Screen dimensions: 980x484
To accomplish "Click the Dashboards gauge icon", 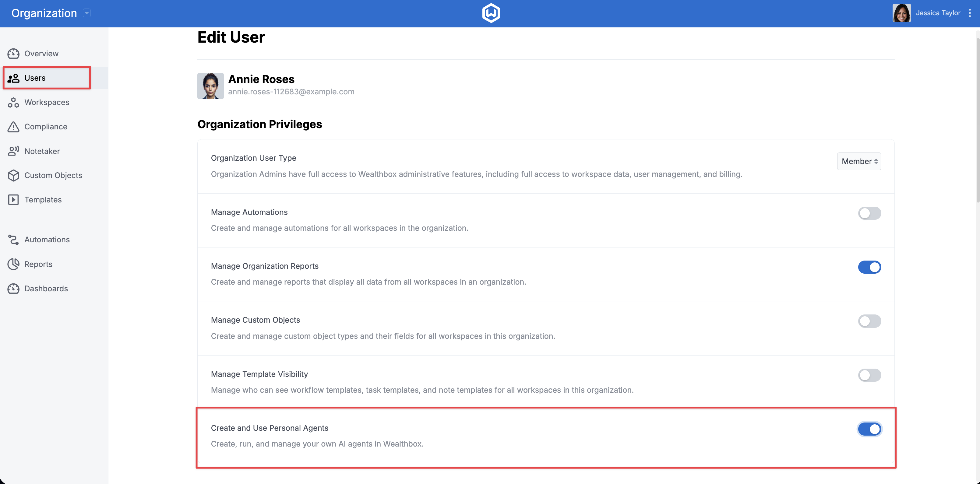I will [x=13, y=289].
